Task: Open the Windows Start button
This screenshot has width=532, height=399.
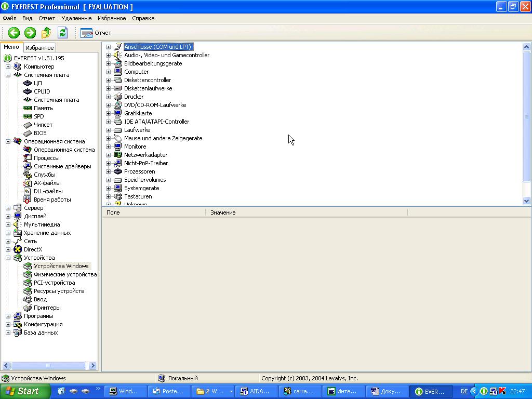Action: (25, 391)
